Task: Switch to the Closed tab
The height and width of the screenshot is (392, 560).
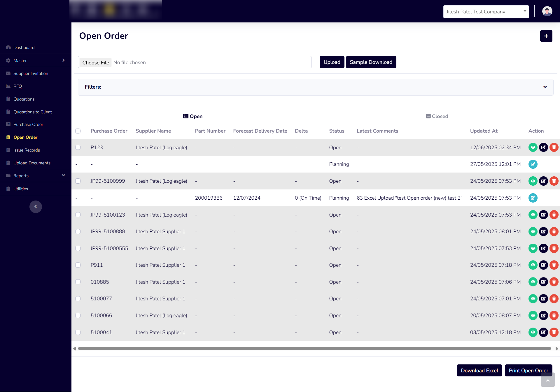Action: click(x=437, y=116)
